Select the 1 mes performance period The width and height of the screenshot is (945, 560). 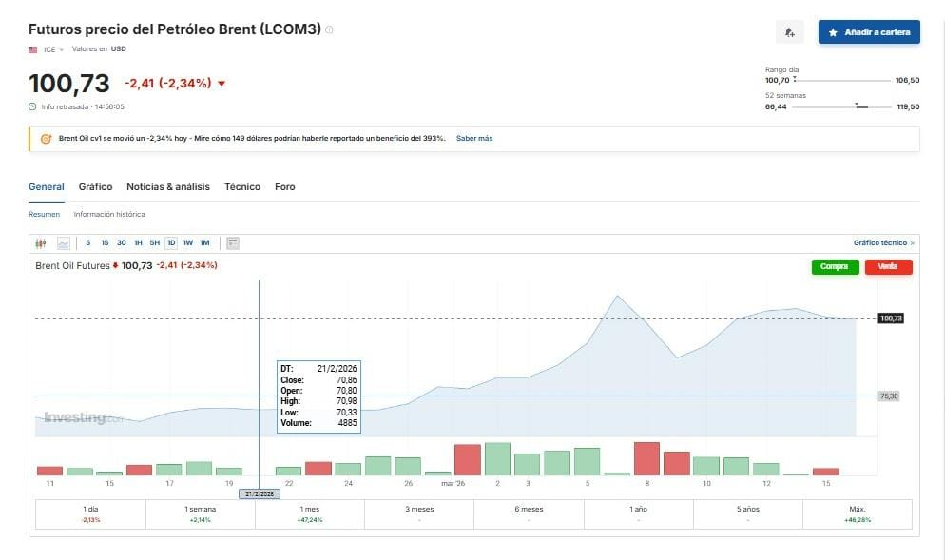[x=310, y=514]
